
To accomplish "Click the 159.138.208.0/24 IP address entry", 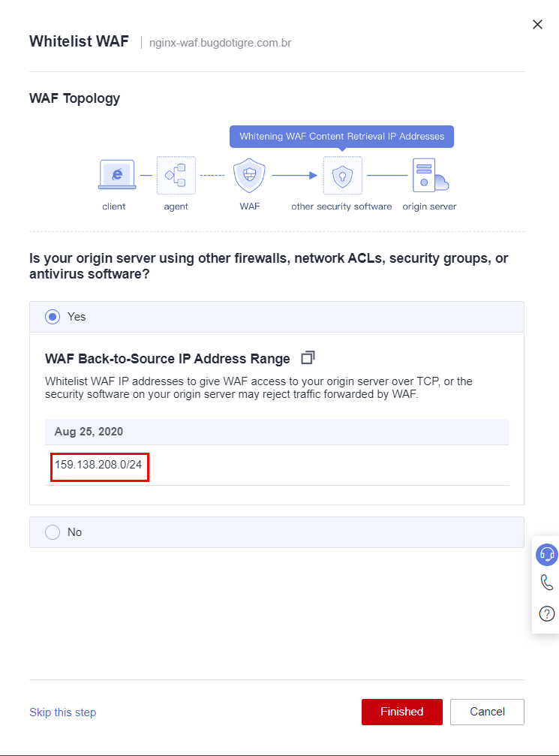I will pyautogui.click(x=98, y=465).
